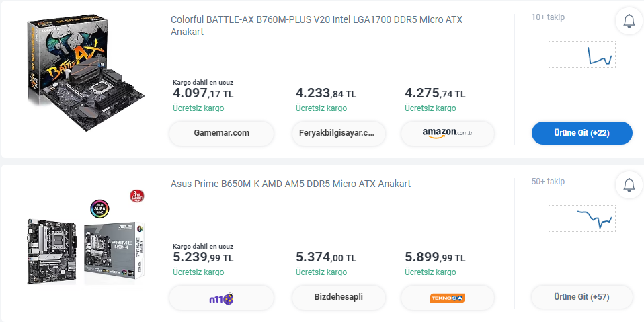Image resolution: width=644 pixels, height=322 pixels.
Task: Click the bell alert icon for Colorful BATTLE-AX
Action: pyautogui.click(x=629, y=22)
